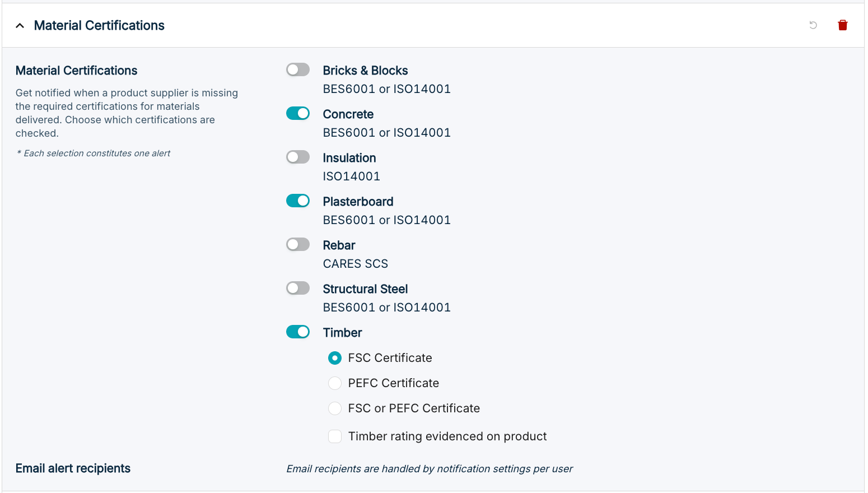Screen dimensions: 868x493
Task: Enable the Bricks & Blocks toggle
Action: 298,69
